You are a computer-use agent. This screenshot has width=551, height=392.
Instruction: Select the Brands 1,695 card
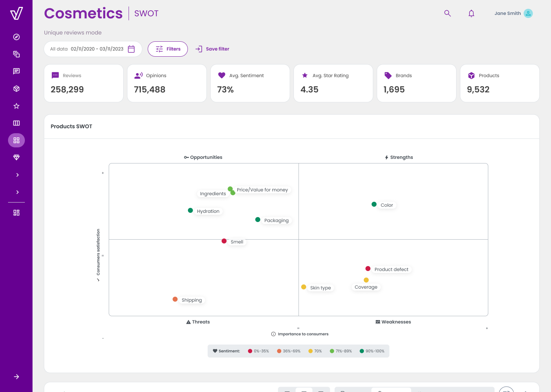point(417,83)
